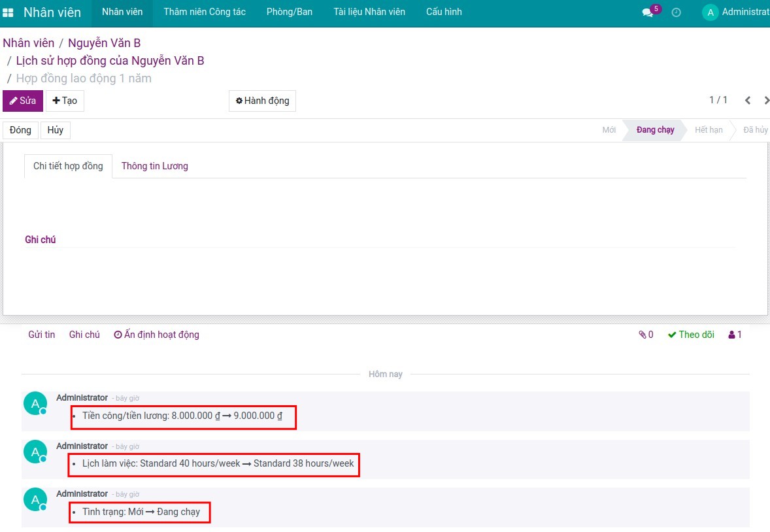Open the activities clock icon

pyautogui.click(x=677, y=12)
